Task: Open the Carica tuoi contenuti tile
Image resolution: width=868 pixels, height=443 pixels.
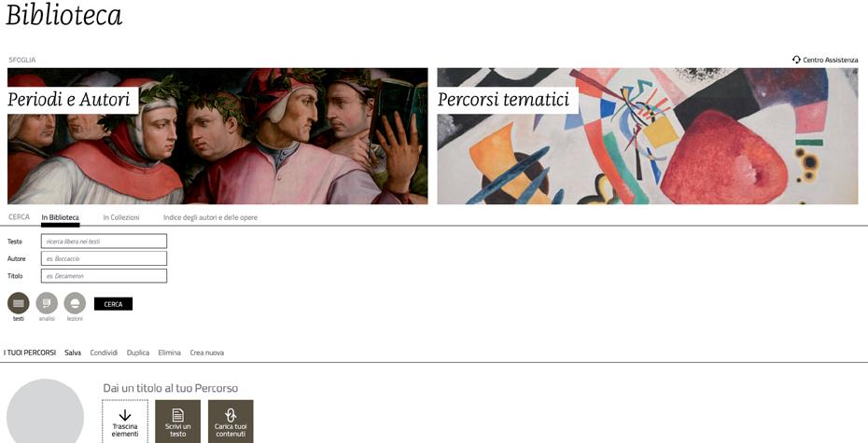Action: pyautogui.click(x=231, y=422)
